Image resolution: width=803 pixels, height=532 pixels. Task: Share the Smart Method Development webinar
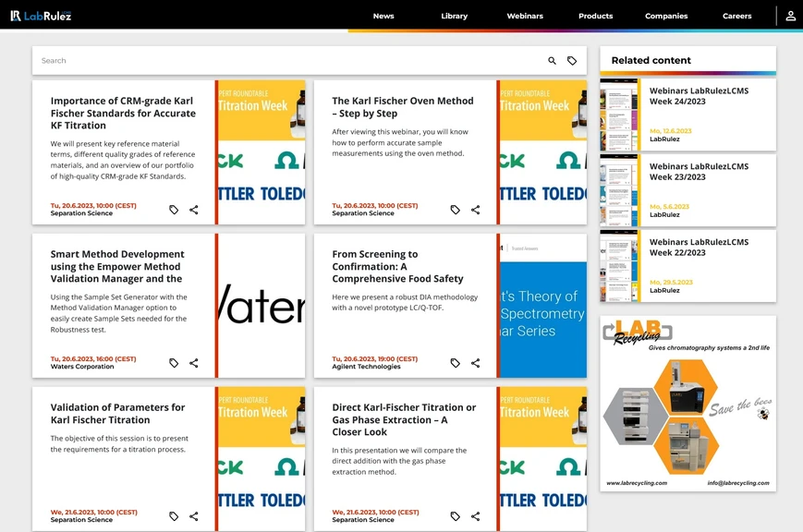pyautogui.click(x=194, y=363)
